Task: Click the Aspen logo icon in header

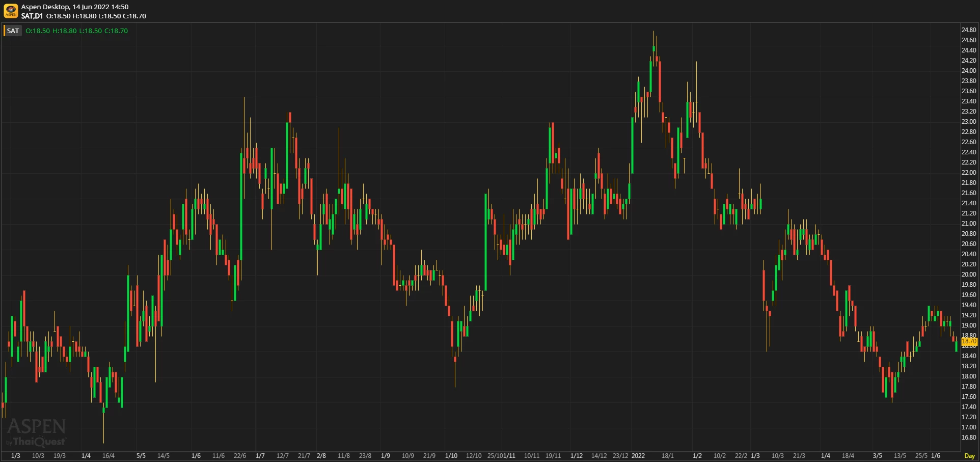Action: pos(11,11)
